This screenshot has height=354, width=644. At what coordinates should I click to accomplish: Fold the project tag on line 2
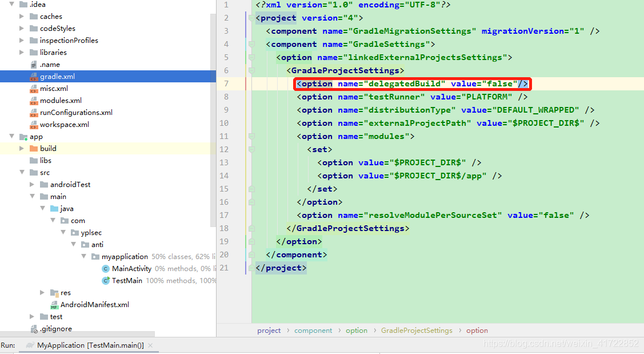point(252,18)
